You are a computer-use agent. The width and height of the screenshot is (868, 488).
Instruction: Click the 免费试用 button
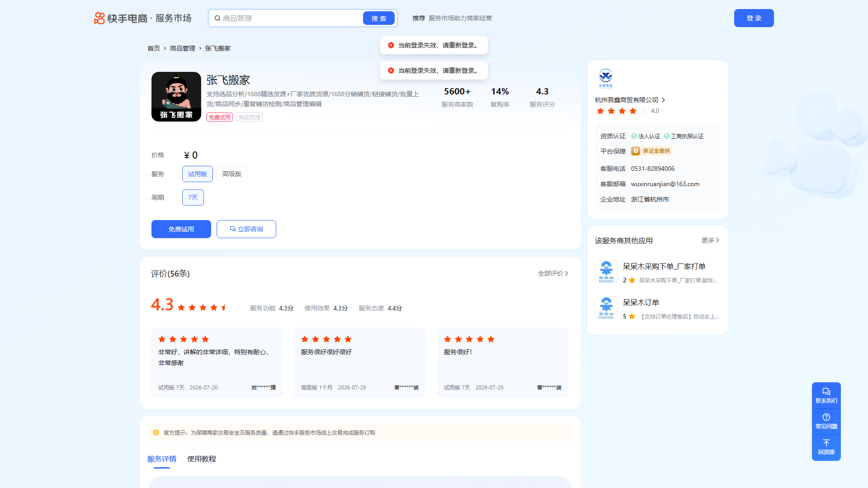click(x=181, y=229)
